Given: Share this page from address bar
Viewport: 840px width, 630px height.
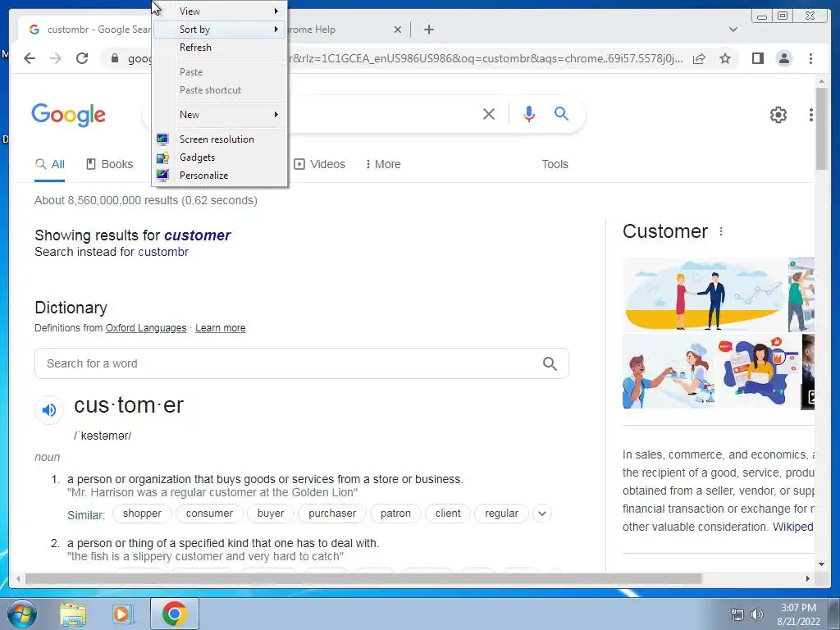Looking at the screenshot, I should [x=699, y=58].
